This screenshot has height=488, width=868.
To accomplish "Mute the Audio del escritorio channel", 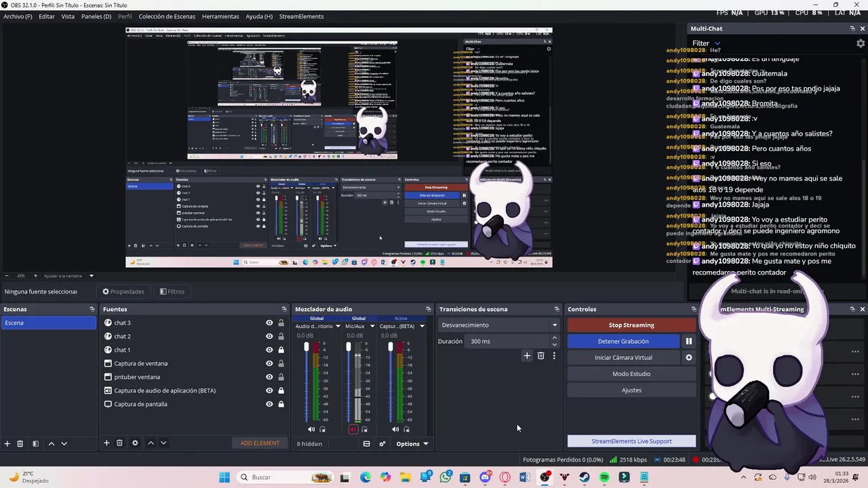I will (x=311, y=429).
